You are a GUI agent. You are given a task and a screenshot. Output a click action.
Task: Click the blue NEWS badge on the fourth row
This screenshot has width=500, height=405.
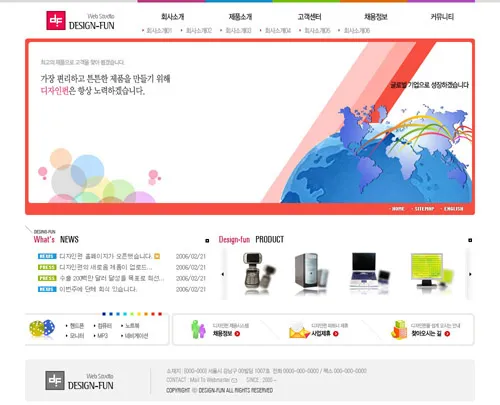click(x=47, y=289)
